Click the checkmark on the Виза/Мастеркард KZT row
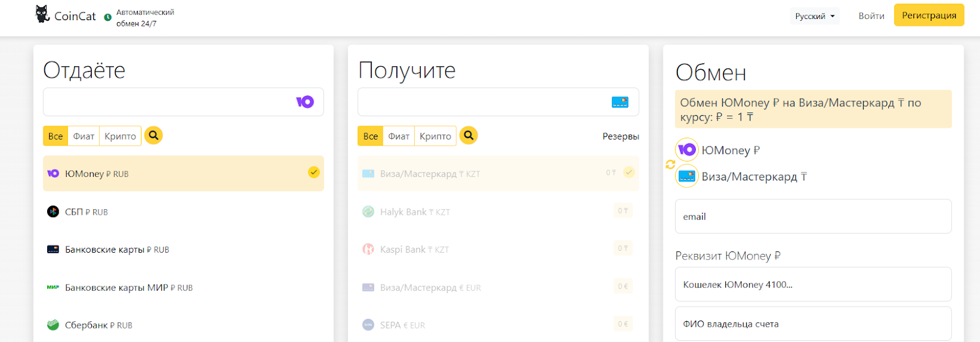Image resolution: width=980 pixels, height=342 pixels. pos(629,172)
